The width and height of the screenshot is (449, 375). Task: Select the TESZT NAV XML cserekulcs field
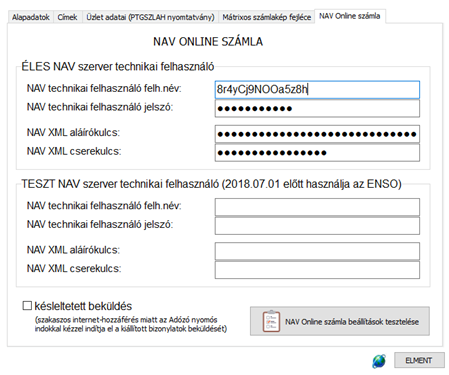[317, 270]
